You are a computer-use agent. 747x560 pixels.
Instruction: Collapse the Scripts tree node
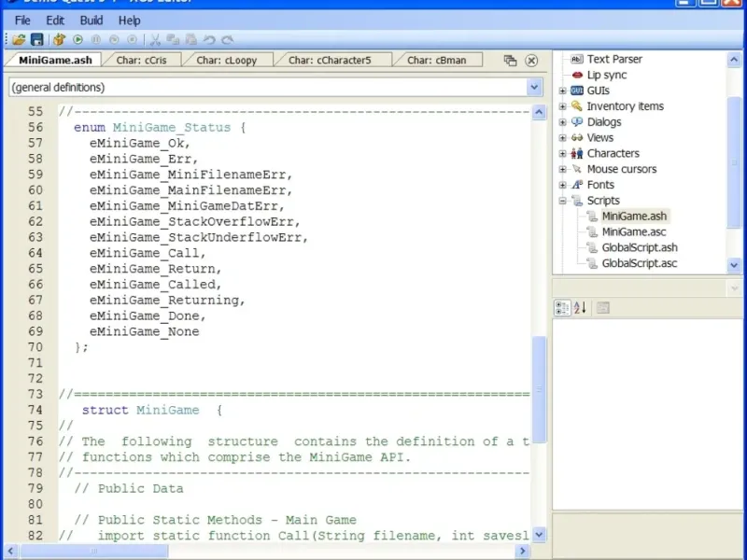[x=563, y=201]
